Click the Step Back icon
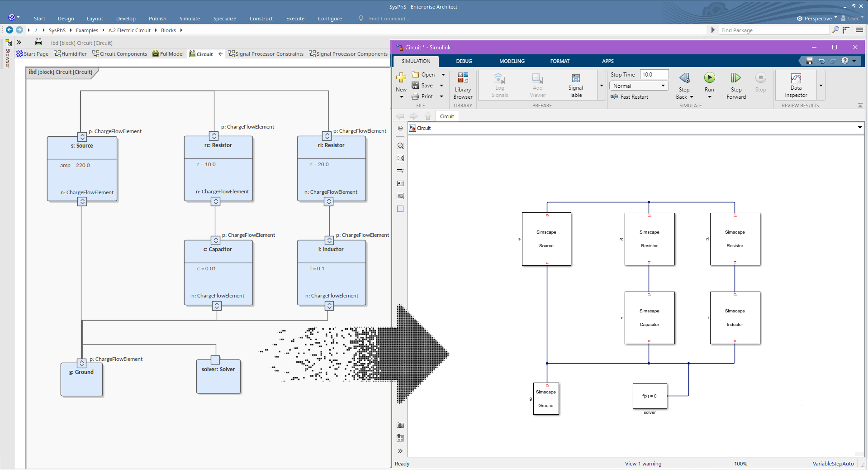This screenshot has height=470, width=868. click(x=684, y=78)
